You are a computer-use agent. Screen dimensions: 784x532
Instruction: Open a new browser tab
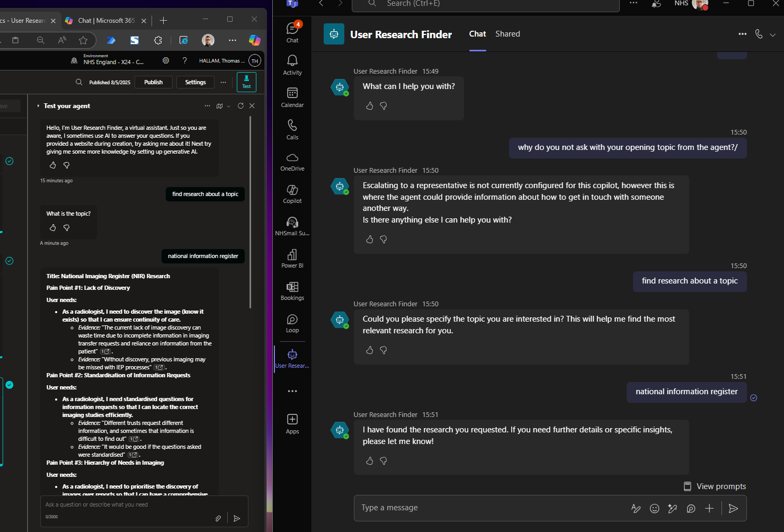[163, 21]
